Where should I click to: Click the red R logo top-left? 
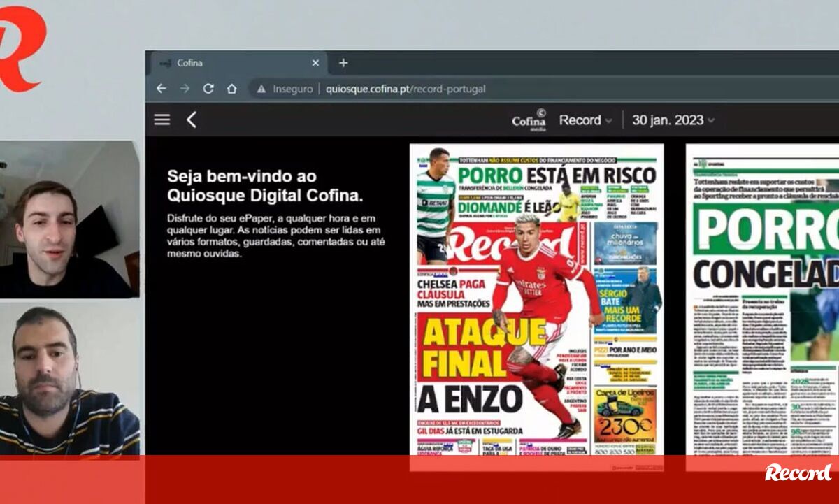21,49
